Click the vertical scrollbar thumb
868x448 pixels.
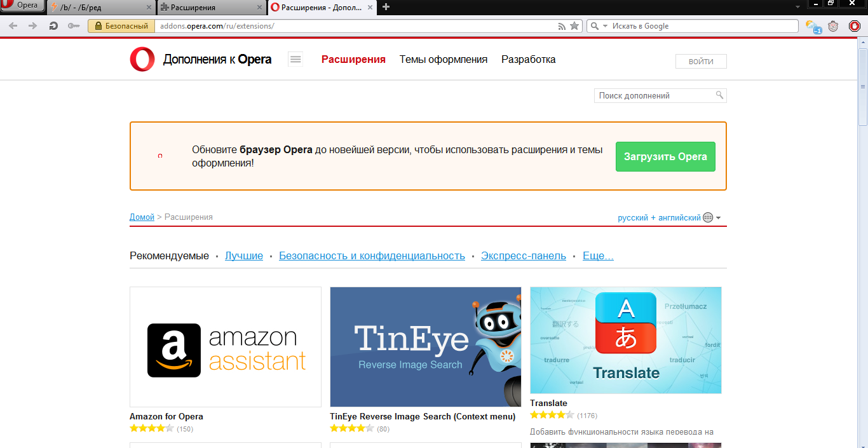tap(863, 86)
